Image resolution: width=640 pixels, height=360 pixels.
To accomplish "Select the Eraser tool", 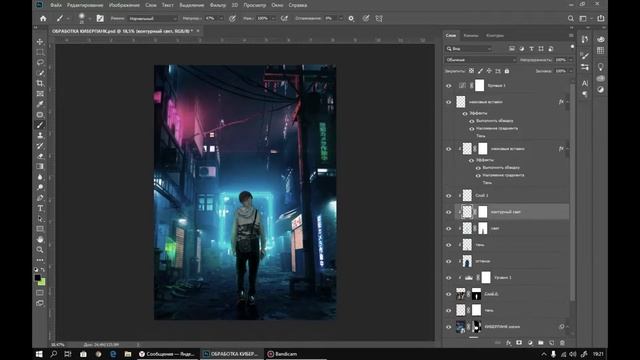I will (x=40, y=156).
